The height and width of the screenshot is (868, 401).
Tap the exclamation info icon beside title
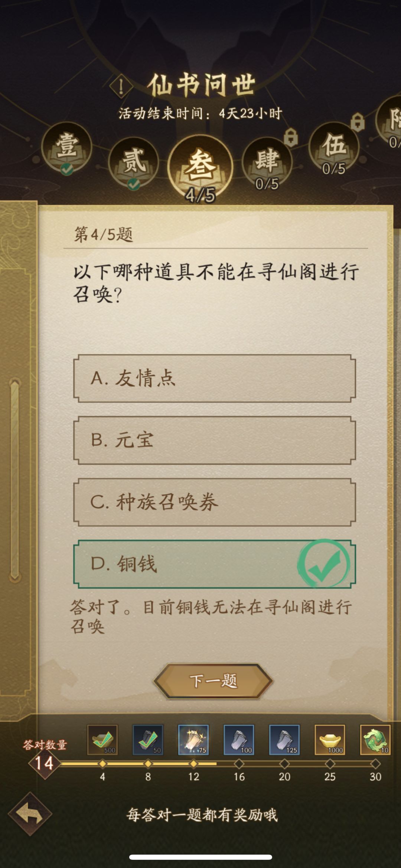point(121,87)
